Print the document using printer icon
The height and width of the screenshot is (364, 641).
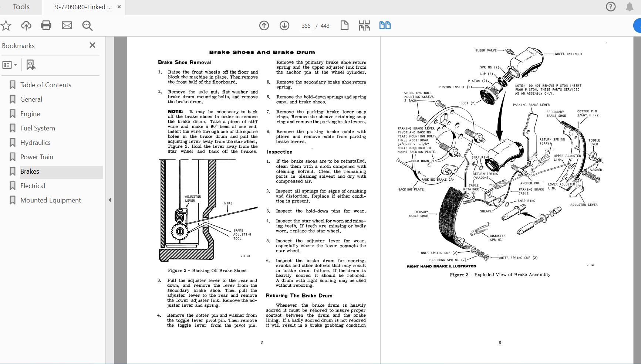click(x=46, y=25)
